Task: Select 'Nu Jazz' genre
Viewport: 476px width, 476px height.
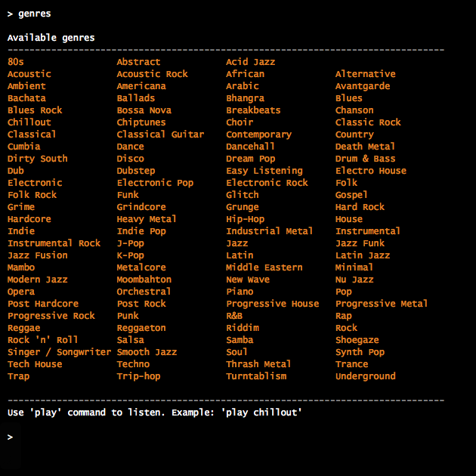Action: tap(354, 280)
